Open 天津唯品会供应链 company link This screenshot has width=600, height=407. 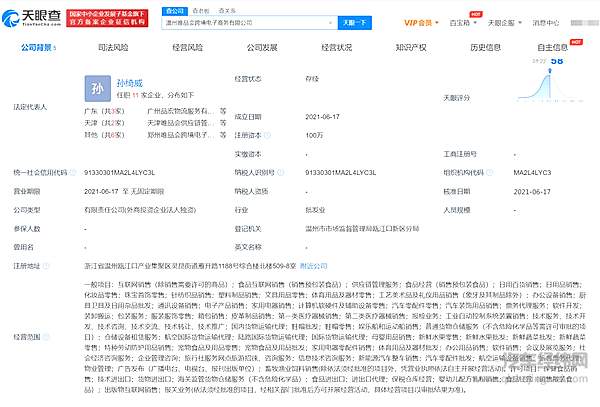tap(180, 123)
